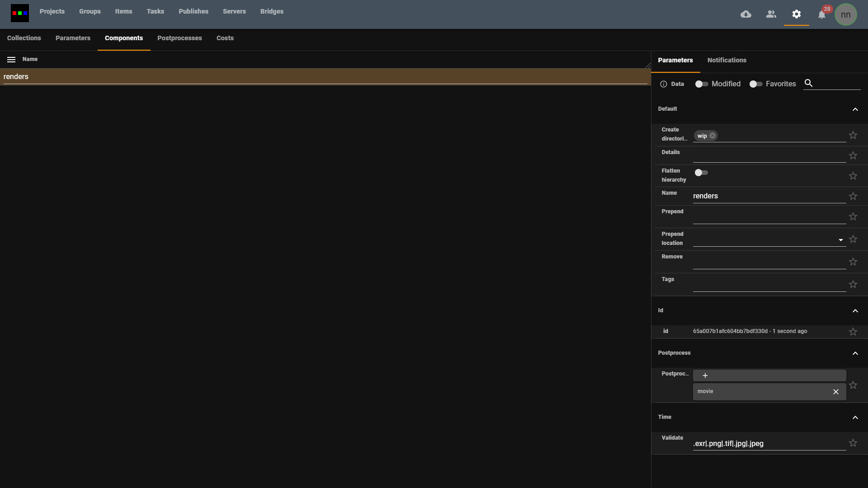Open the notifications bell icon
The image size is (868, 488).
tap(822, 15)
